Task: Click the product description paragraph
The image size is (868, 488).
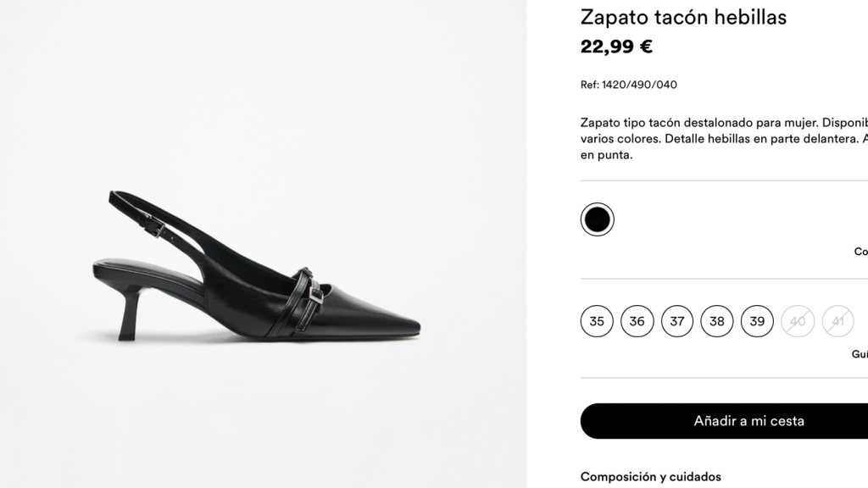Action: pyautogui.click(x=721, y=136)
